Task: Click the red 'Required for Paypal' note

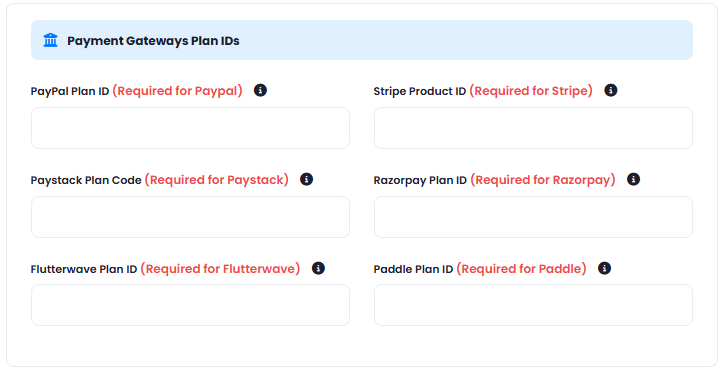Action: click(178, 91)
